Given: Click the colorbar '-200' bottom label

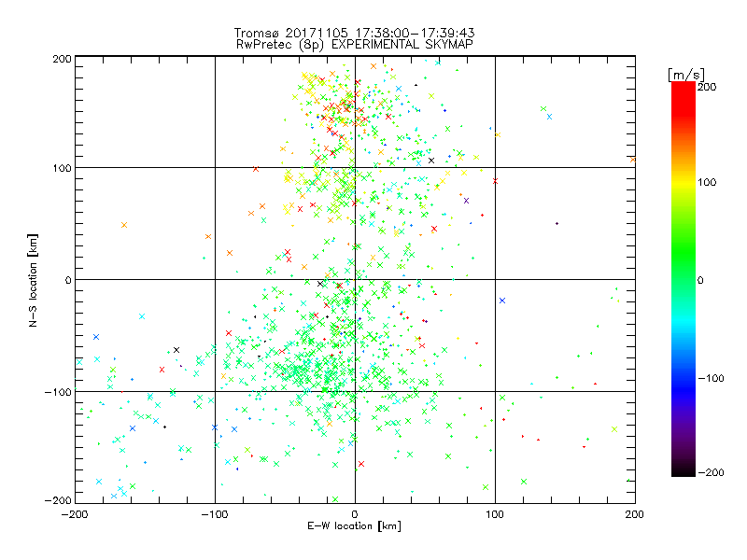Looking at the screenshot, I should click(711, 472).
